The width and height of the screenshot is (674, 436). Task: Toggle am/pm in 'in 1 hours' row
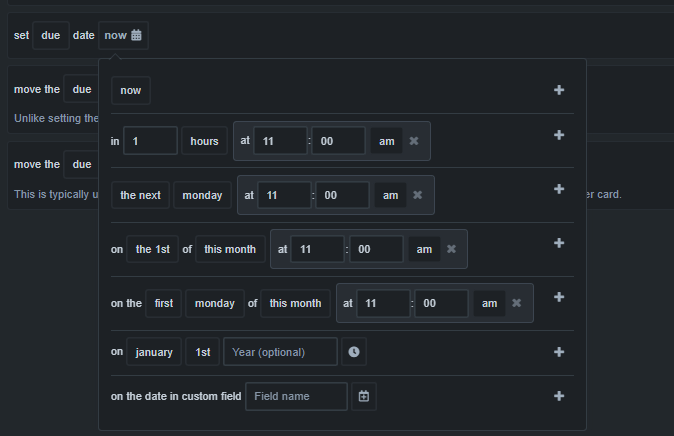click(x=386, y=141)
